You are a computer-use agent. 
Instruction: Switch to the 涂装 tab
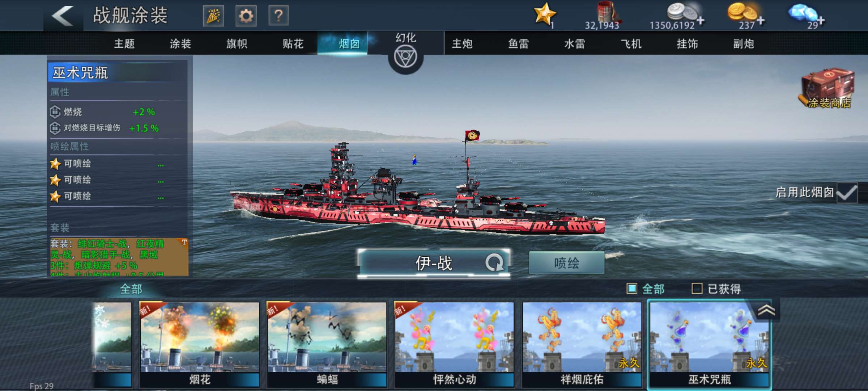point(180,44)
